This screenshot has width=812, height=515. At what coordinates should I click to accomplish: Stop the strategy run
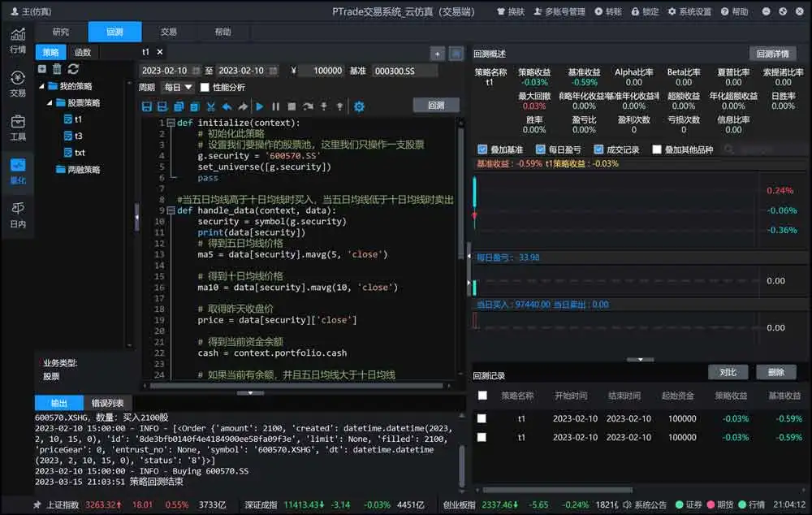(292, 106)
